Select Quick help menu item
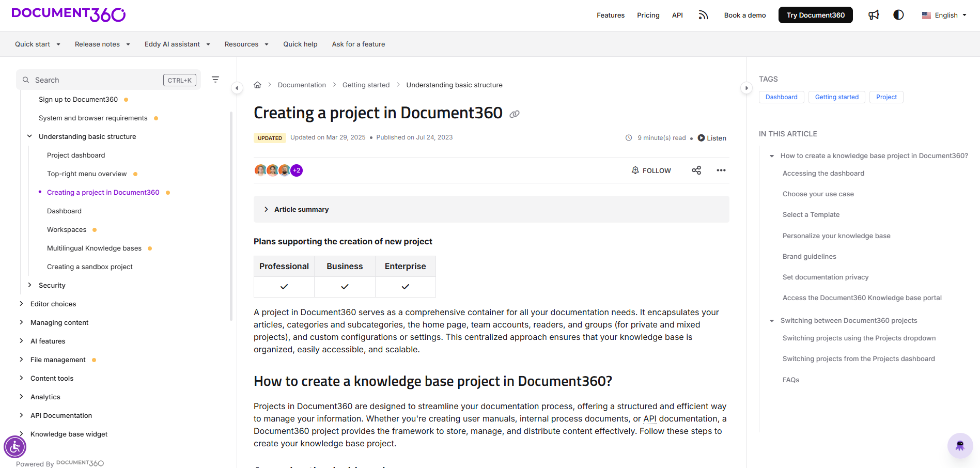980x468 pixels. [300, 44]
